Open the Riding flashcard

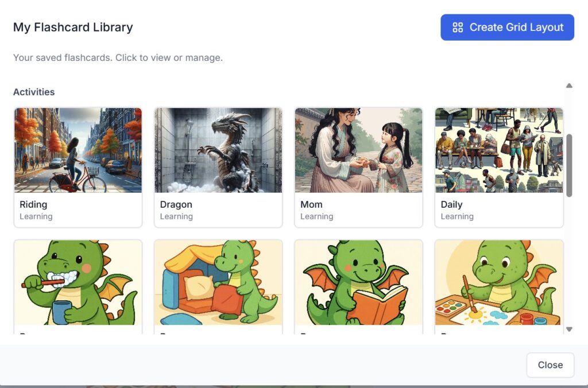pyautogui.click(x=78, y=150)
